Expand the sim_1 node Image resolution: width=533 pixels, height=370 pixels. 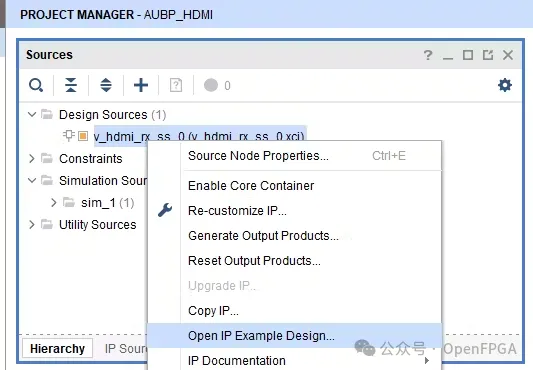coord(54,202)
